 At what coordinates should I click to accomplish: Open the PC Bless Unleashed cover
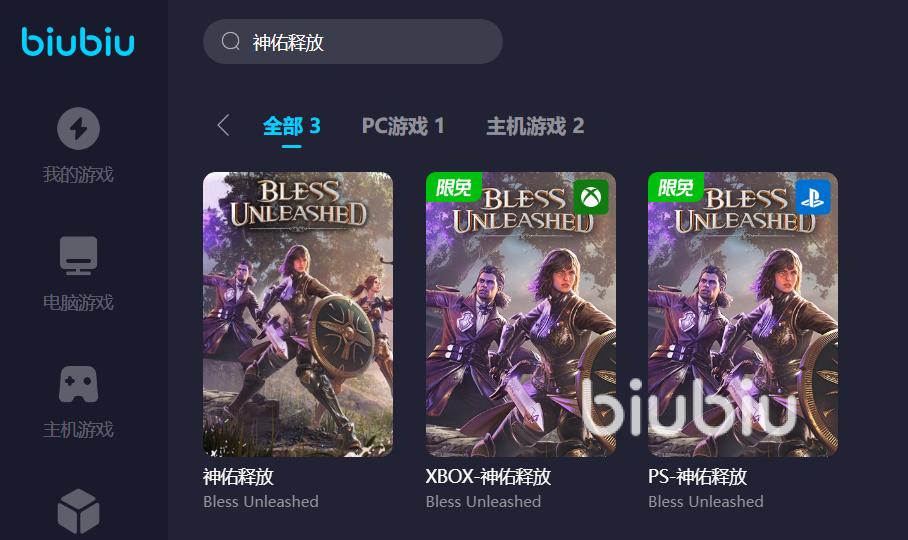click(298, 314)
